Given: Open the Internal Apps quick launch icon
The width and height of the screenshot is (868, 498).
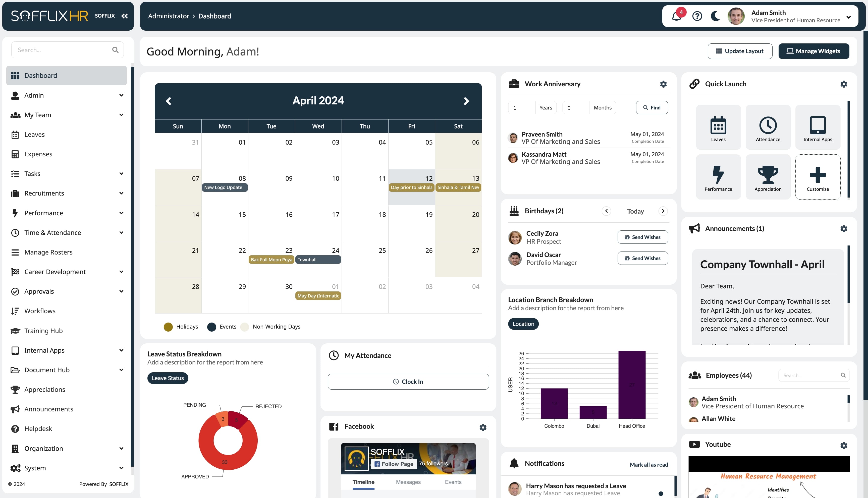Looking at the screenshot, I should coord(817,127).
